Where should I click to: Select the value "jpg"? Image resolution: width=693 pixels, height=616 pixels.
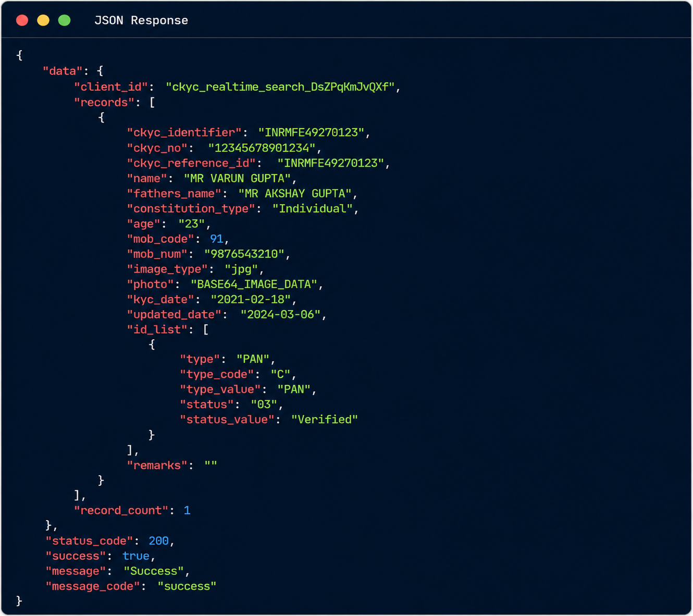(x=241, y=269)
